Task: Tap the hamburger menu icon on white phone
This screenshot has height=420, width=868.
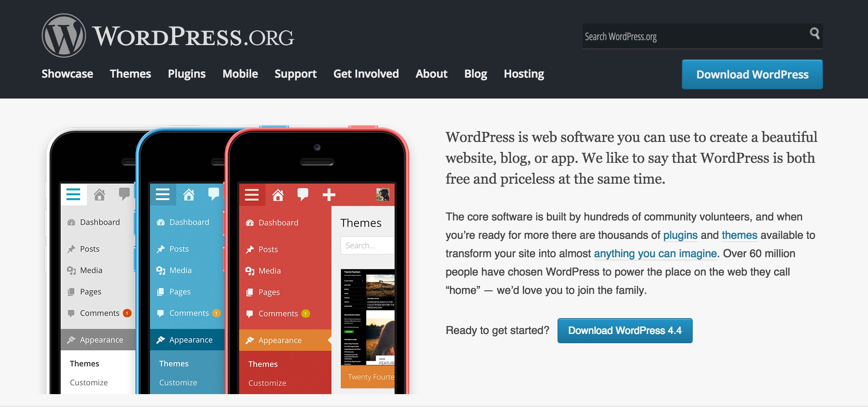Action: tap(73, 194)
